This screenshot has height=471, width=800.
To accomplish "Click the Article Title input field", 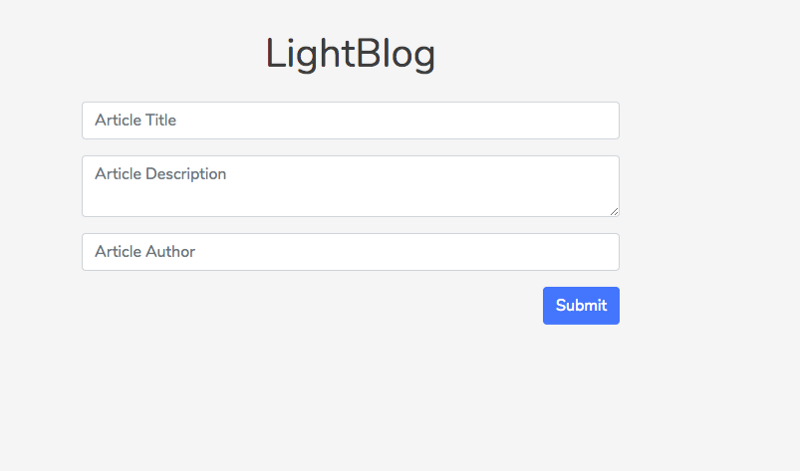I will (x=350, y=120).
